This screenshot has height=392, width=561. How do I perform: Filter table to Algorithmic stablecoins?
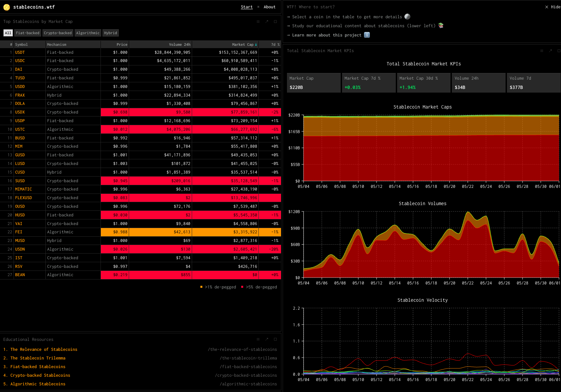(x=88, y=33)
